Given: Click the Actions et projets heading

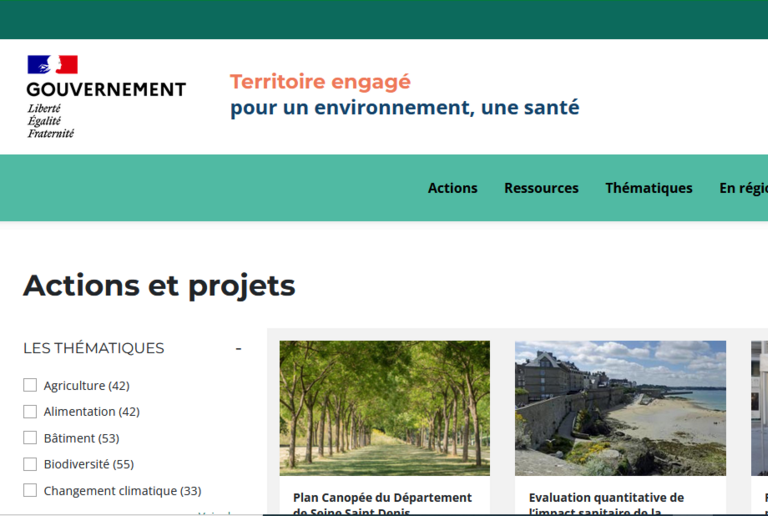Looking at the screenshot, I should click(x=159, y=286).
